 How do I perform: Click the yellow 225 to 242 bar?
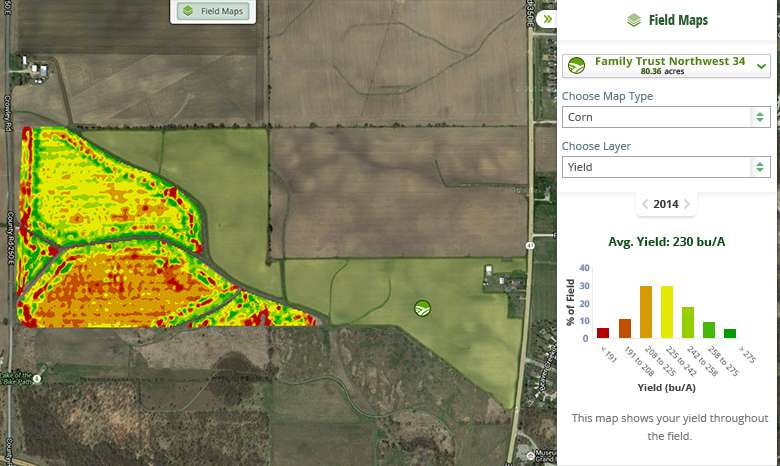667,312
